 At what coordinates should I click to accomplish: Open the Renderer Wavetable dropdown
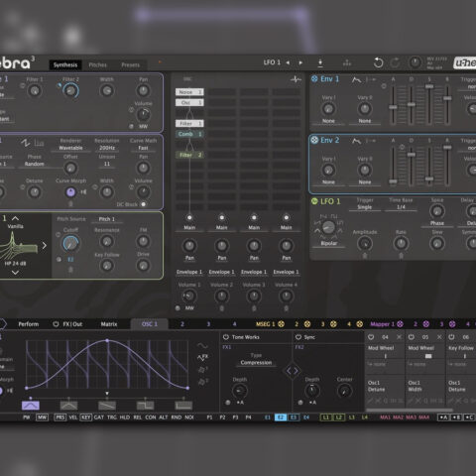pyautogui.click(x=70, y=148)
